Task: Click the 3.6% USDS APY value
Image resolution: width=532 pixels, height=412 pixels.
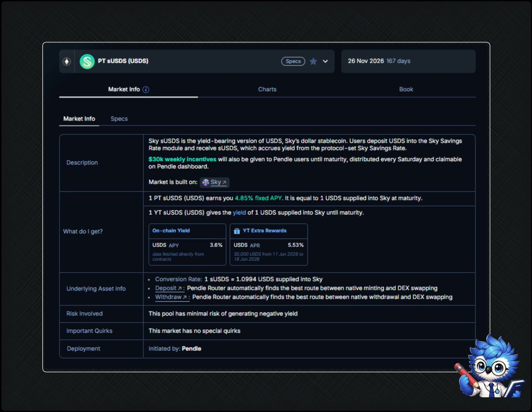Action: (216, 245)
